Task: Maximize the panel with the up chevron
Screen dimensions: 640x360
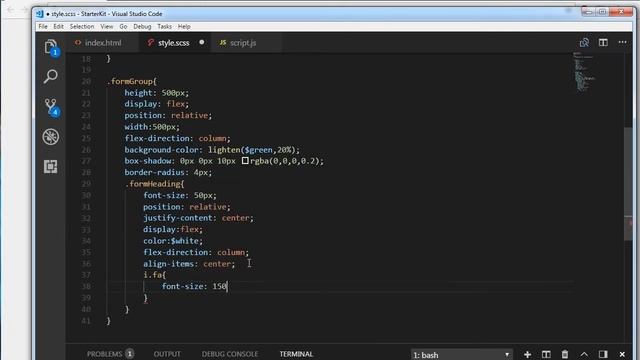Action: pyautogui.click(x=584, y=354)
